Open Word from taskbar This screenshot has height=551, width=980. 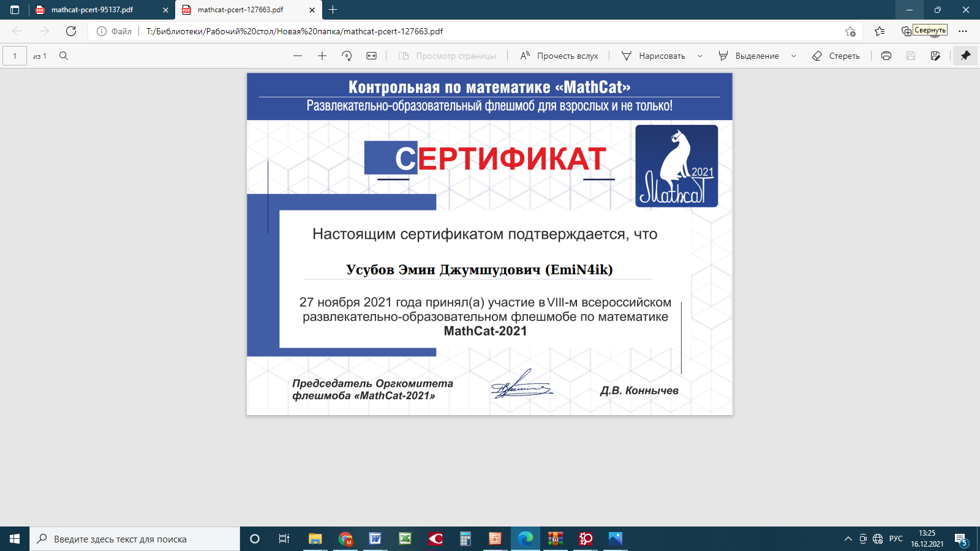(x=375, y=539)
